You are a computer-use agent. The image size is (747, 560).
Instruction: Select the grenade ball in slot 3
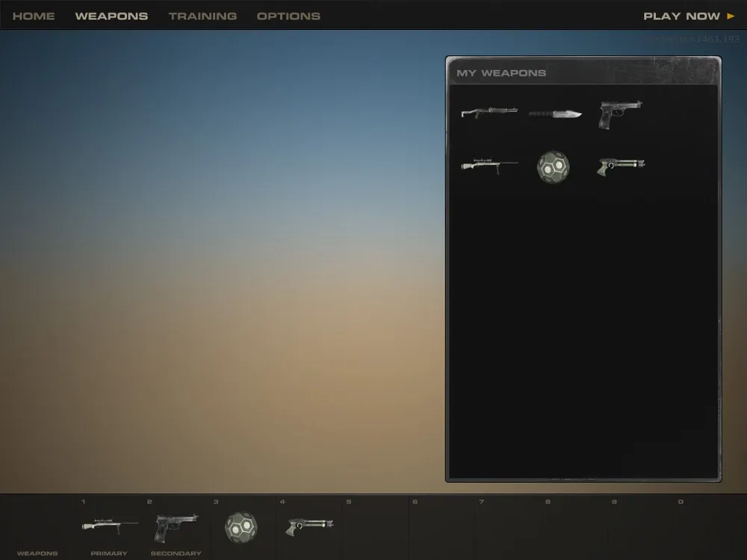click(x=241, y=527)
